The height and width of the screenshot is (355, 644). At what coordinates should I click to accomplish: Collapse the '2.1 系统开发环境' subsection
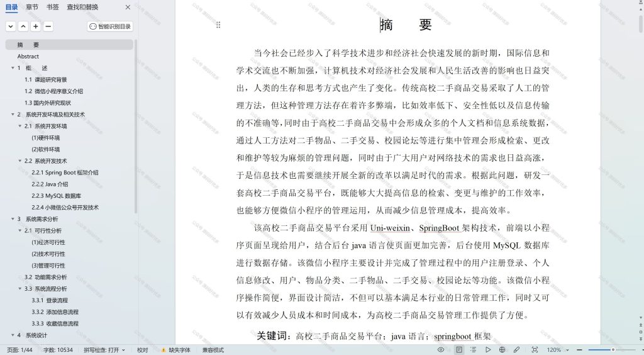(19, 126)
